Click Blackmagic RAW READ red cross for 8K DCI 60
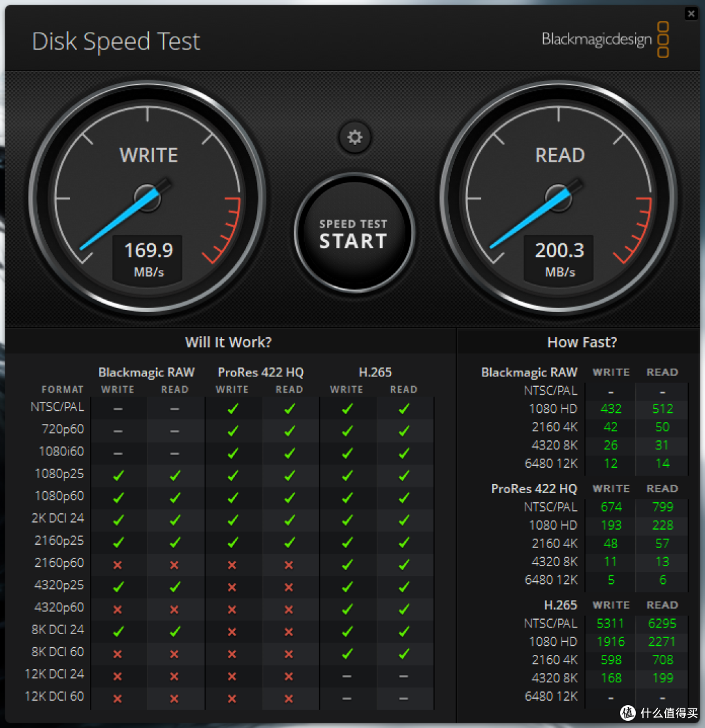Screen dimensions: 705x728 pyautogui.click(x=174, y=654)
